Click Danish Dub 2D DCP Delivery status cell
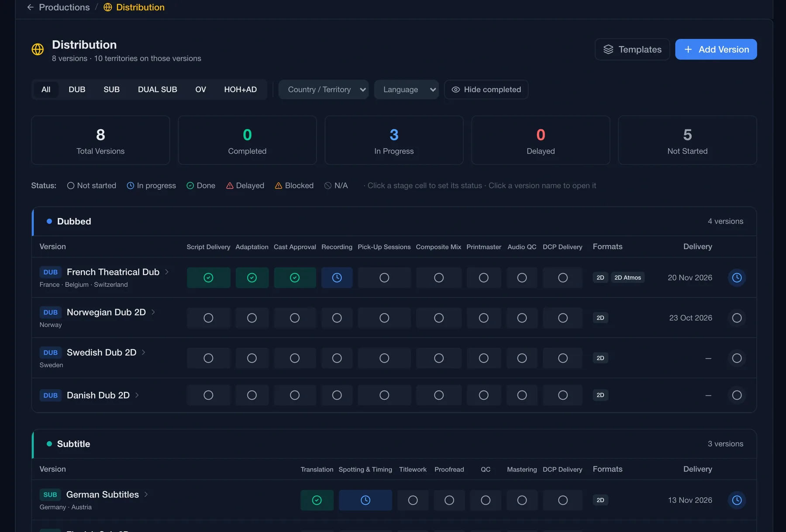 pos(562,395)
